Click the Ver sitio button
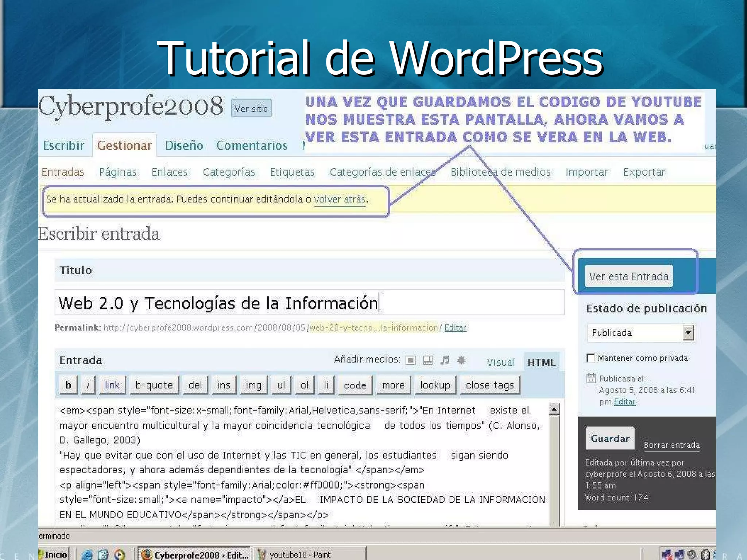 tap(251, 108)
